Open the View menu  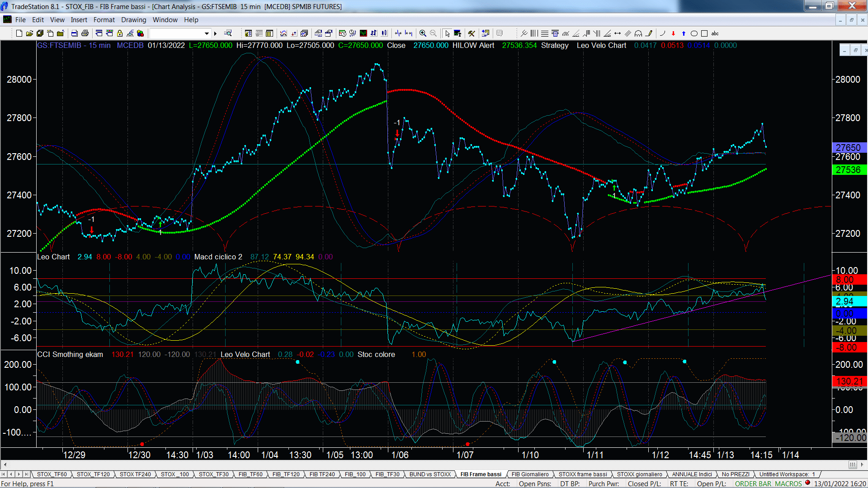[57, 19]
